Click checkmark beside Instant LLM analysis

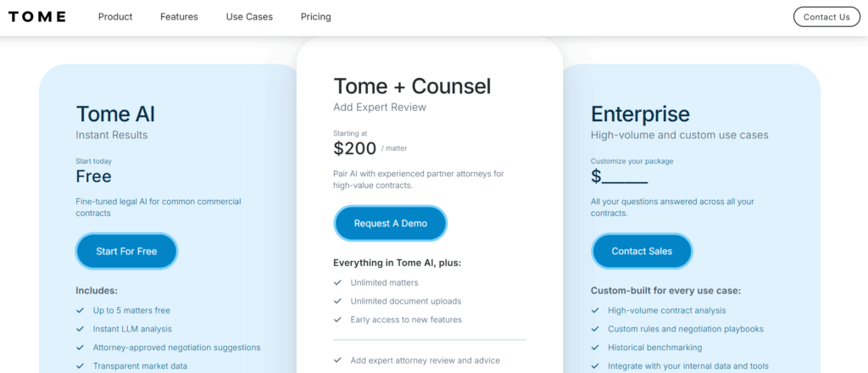(x=80, y=329)
